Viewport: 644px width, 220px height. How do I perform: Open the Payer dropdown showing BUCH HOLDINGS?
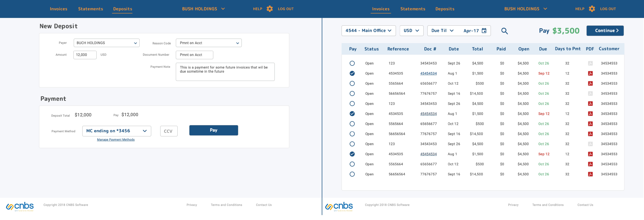[107, 43]
